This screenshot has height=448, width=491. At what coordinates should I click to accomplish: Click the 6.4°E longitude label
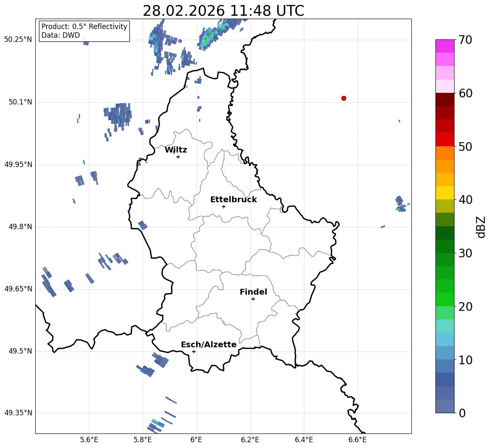pos(304,440)
